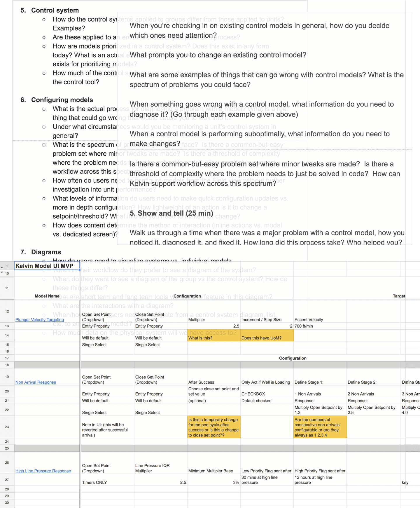Screen dimensions: 420x508
Task: Select the 'Increment / Step Size' cell
Action: tap(267, 311)
